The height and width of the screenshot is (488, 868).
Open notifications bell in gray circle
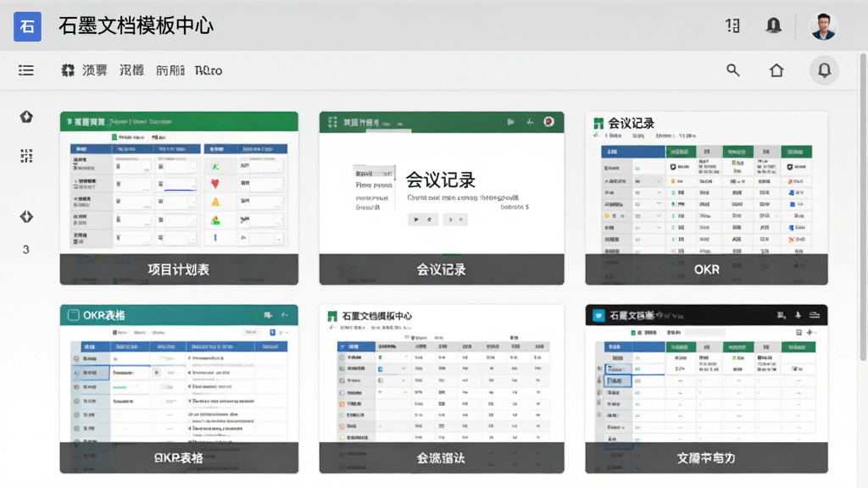tap(824, 70)
